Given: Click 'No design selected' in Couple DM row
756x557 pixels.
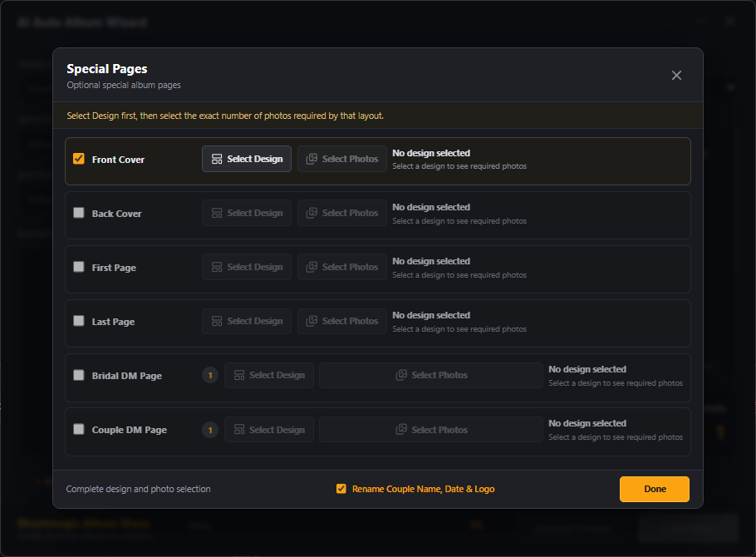Looking at the screenshot, I should point(587,423).
